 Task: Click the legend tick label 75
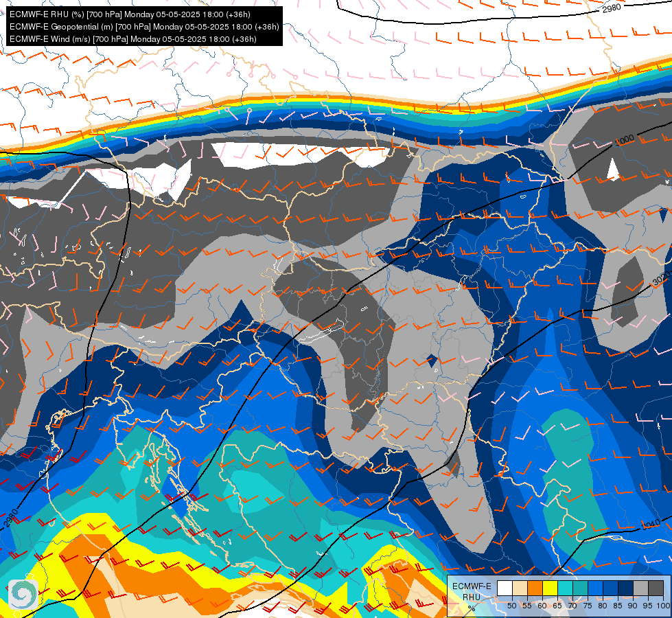tap(588, 606)
